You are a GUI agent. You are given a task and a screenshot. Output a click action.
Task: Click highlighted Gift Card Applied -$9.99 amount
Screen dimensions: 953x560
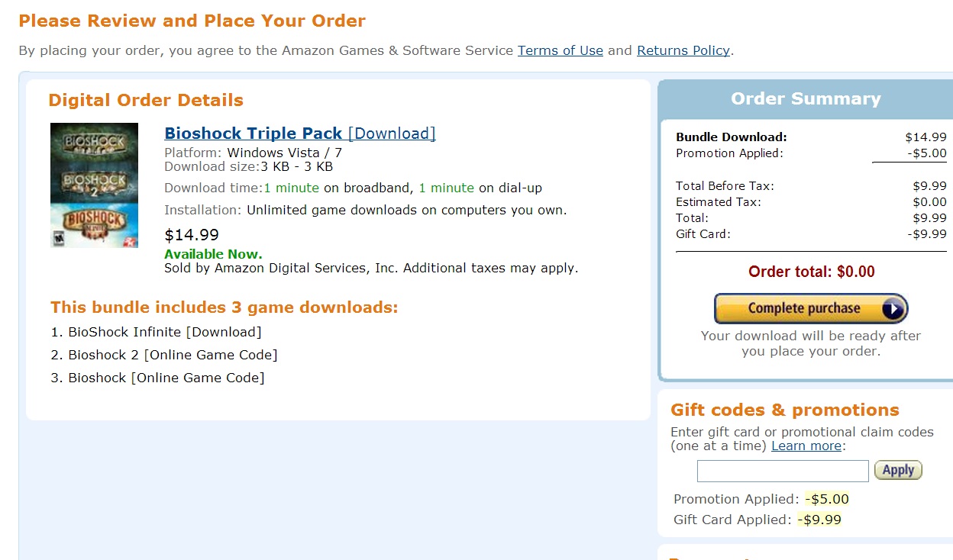(x=819, y=520)
